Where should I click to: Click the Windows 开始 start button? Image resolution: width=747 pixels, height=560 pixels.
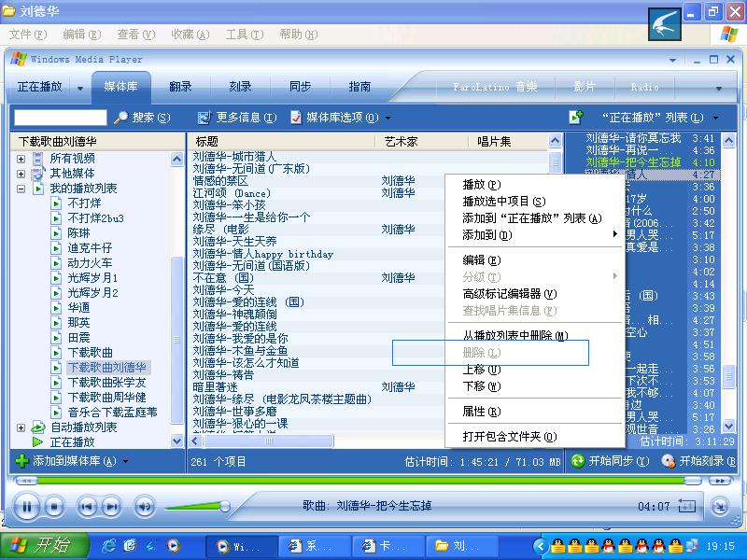pyautogui.click(x=44, y=546)
